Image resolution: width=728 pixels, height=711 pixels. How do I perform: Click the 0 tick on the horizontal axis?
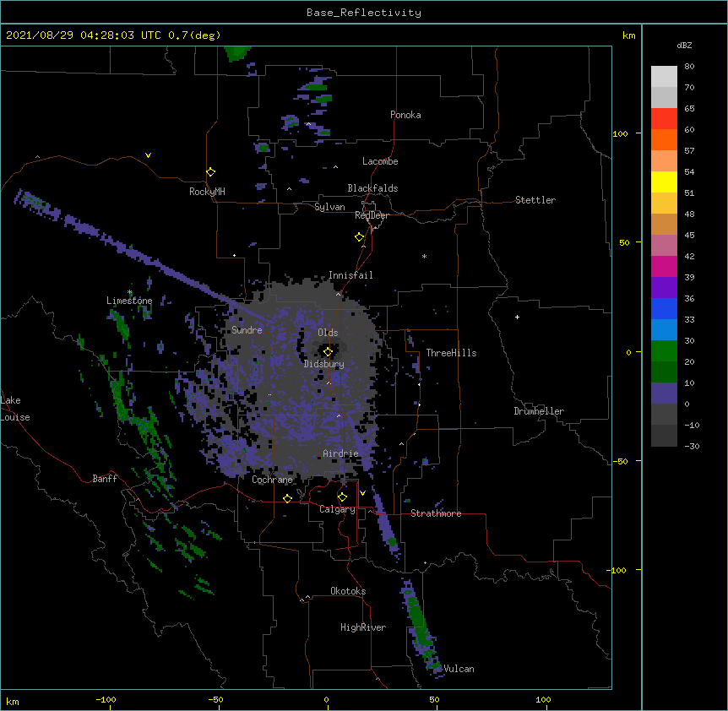click(x=326, y=699)
